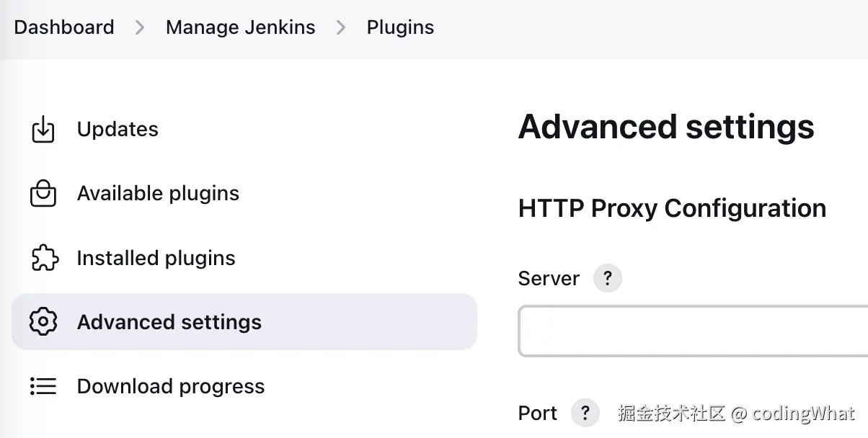Focus the Server text input field
The width and height of the screenshot is (868, 438).
(x=692, y=331)
